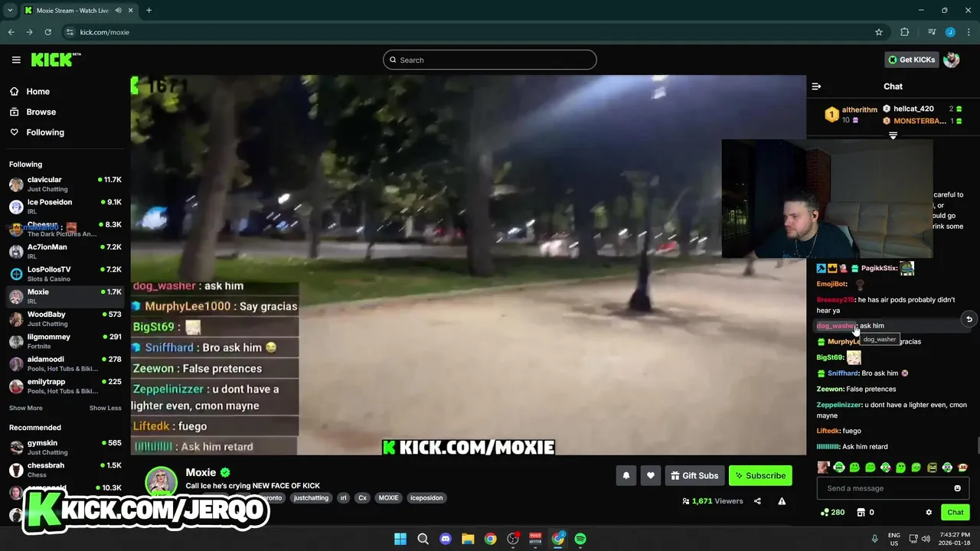
Task: Report the stream with the warning icon
Action: [x=782, y=501]
